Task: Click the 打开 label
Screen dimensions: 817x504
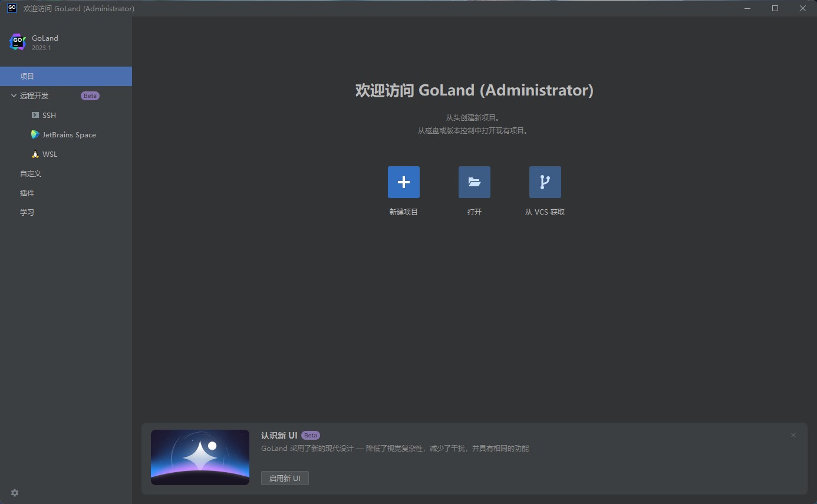Action: (475, 212)
